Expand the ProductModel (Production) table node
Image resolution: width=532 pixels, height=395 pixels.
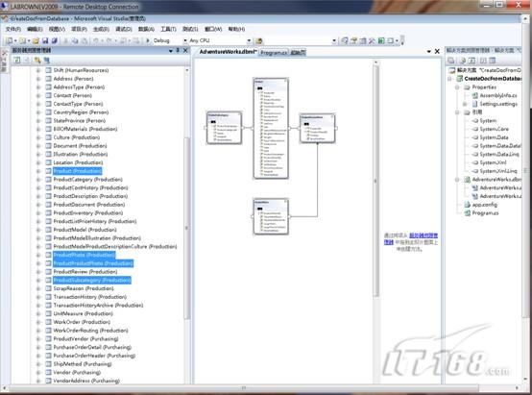tap(38, 230)
